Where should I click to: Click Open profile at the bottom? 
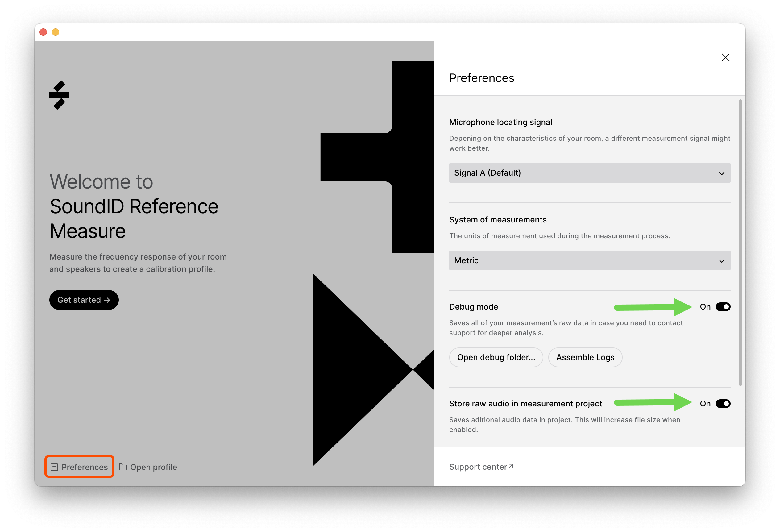click(x=148, y=467)
